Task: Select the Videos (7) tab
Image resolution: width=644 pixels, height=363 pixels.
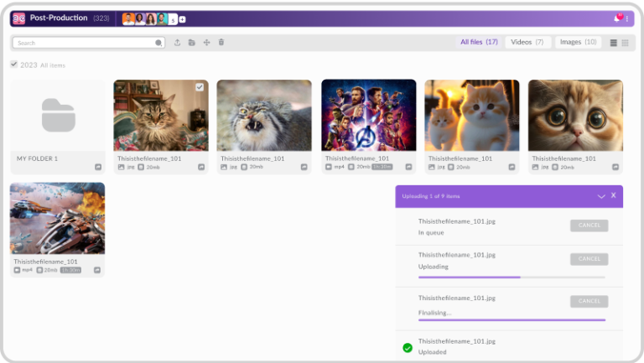Action: [527, 42]
